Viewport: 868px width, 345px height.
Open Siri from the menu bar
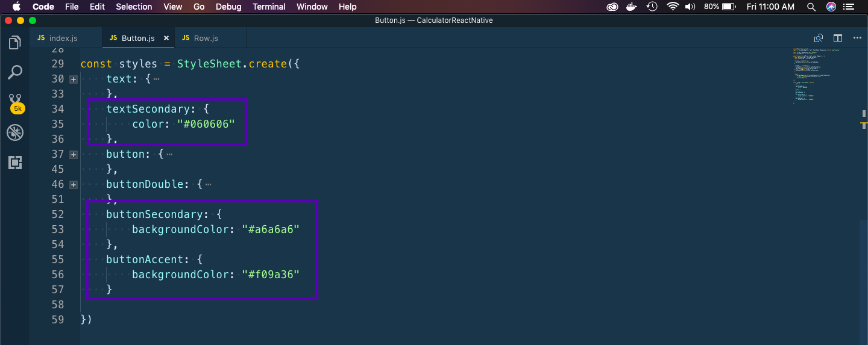(831, 7)
